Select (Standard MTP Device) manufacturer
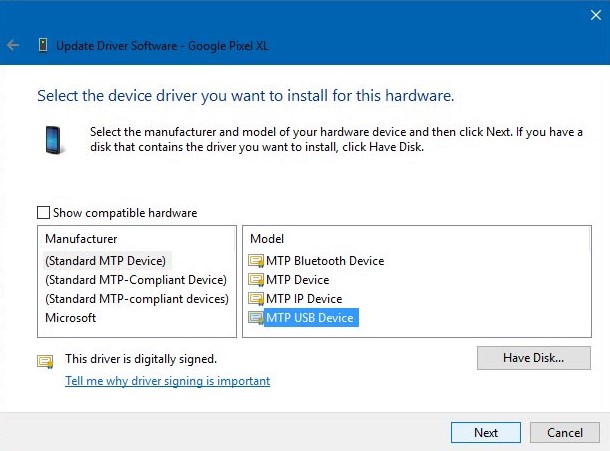The image size is (610, 451). tap(105, 261)
